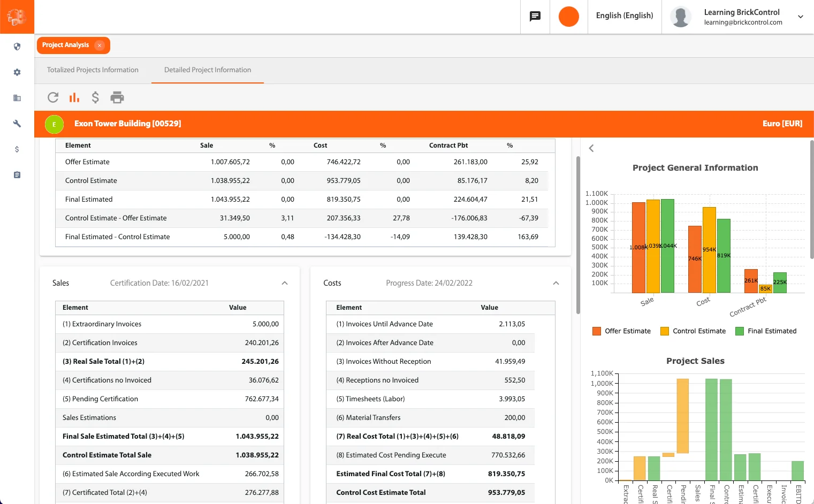
Task: Click the chat bubble icon in the header
Action: (535, 17)
